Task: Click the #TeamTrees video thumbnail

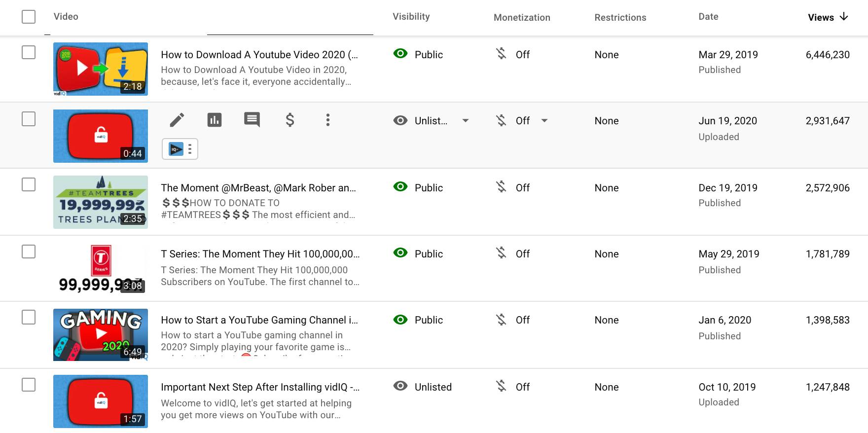Action: (101, 202)
